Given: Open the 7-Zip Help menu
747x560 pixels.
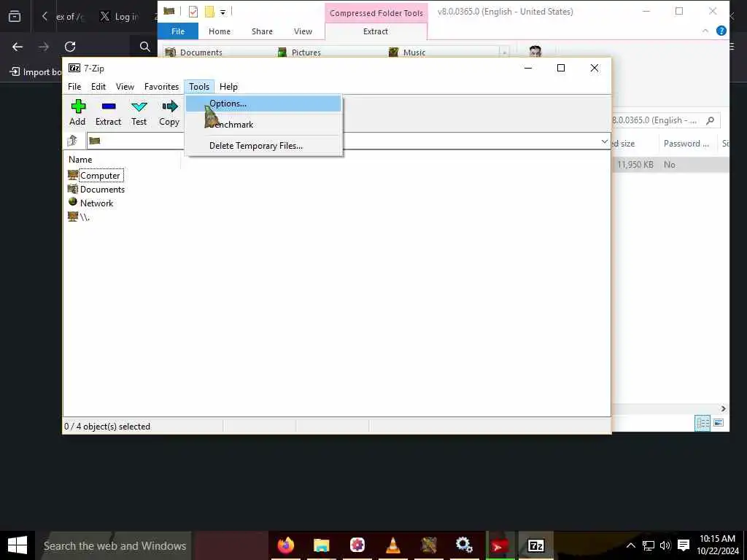Looking at the screenshot, I should (x=228, y=87).
